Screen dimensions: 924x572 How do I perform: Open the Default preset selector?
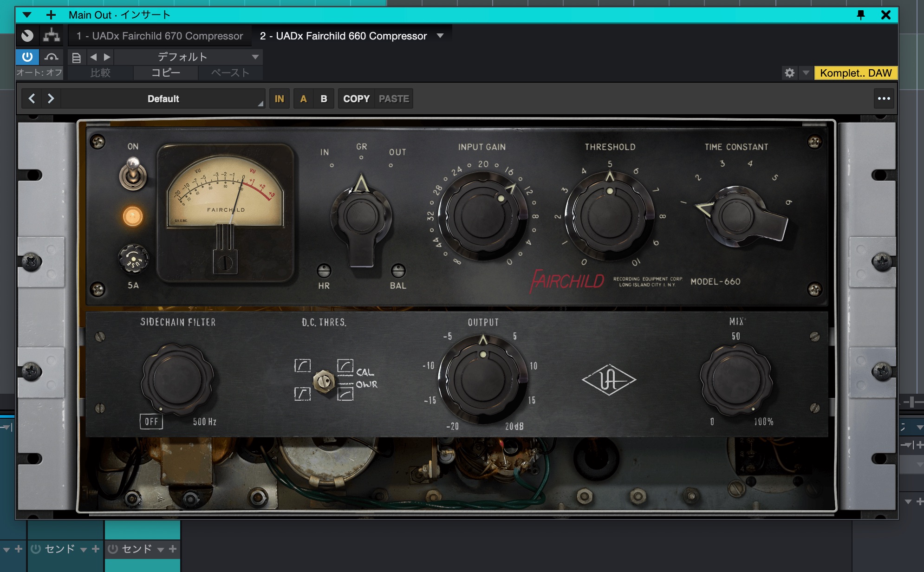click(x=163, y=98)
